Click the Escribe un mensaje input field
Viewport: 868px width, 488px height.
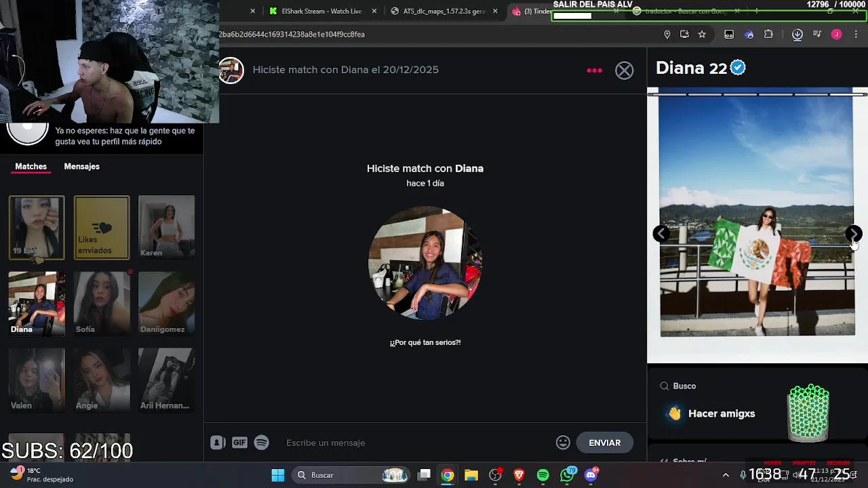click(416, 443)
